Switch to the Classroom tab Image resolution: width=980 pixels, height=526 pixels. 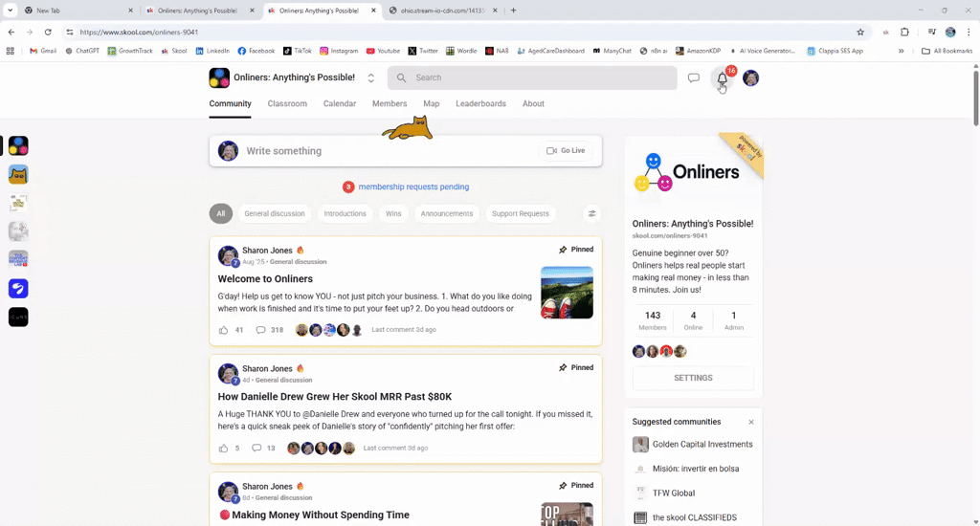pos(287,103)
